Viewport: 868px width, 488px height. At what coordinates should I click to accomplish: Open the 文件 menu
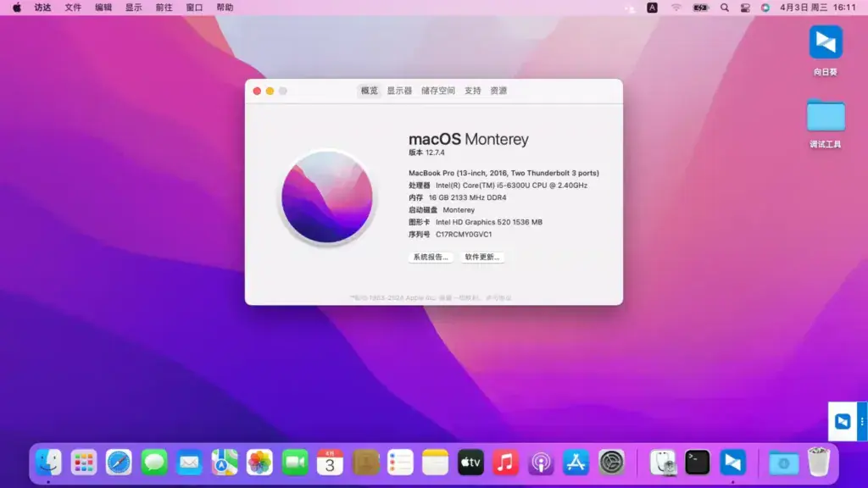73,8
